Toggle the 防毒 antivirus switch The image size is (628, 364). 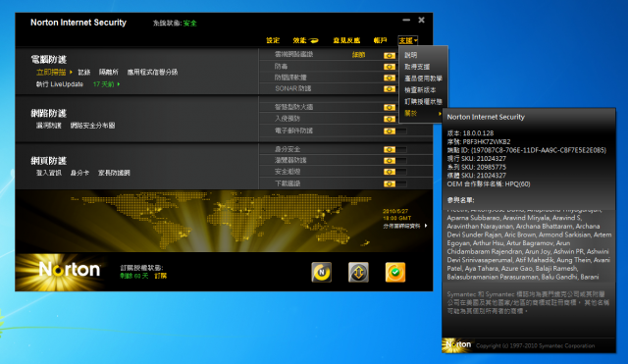[x=390, y=67]
